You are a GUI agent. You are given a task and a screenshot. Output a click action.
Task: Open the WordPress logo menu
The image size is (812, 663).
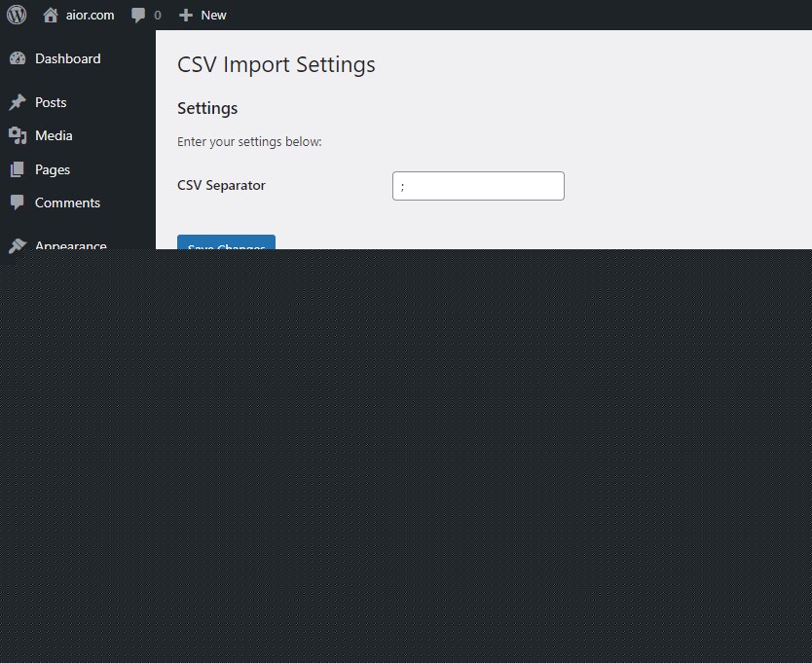point(16,15)
